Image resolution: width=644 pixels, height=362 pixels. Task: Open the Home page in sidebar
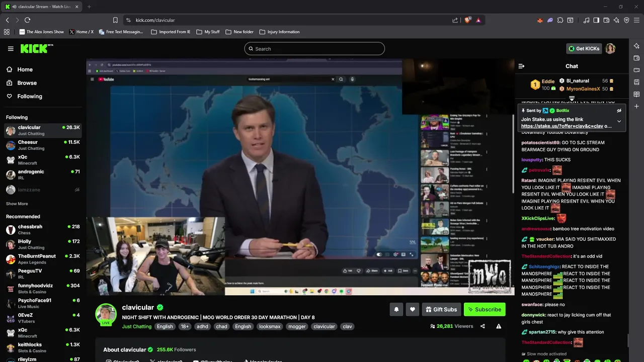25,70
